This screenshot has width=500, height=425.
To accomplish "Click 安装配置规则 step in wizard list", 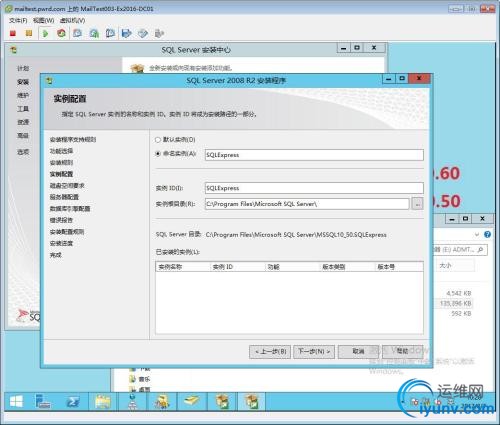I will pos(67,232).
